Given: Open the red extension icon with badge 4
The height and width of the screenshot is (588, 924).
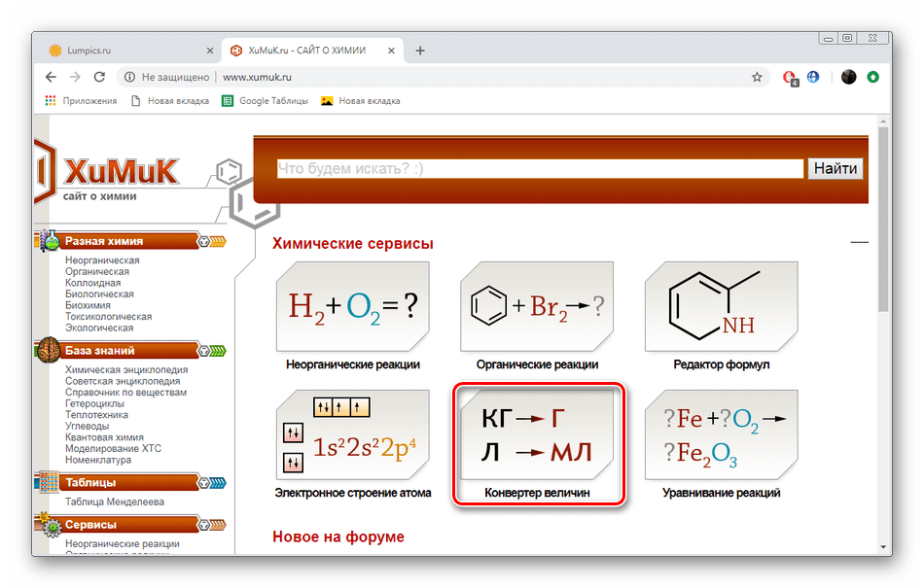Looking at the screenshot, I should pos(790,78).
